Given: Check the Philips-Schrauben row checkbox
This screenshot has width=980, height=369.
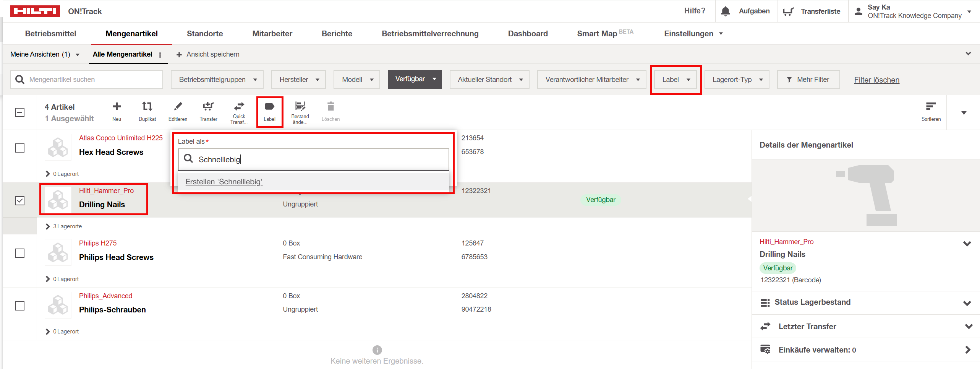Looking at the screenshot, I should click(x=20, y=306).
